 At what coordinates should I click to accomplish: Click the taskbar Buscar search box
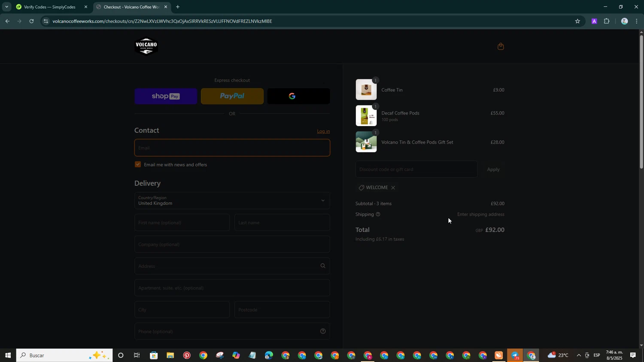(x=64, y=355)
